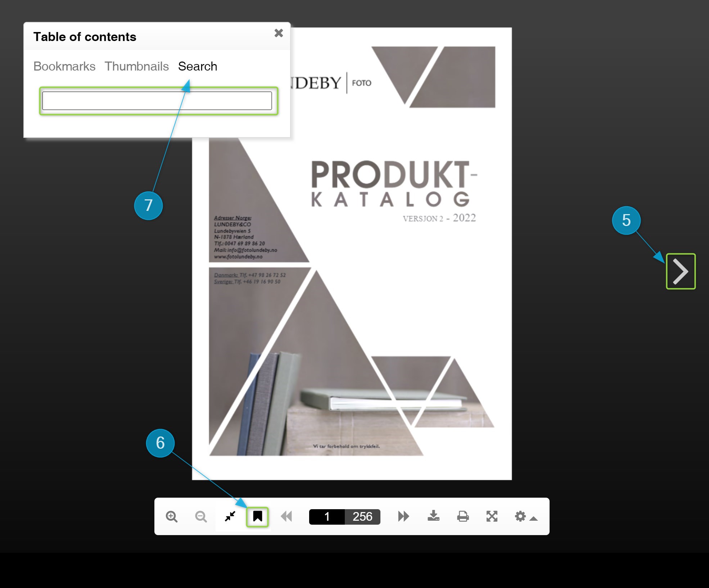
Task: Print the catalog using printer icon
Action: [463, 516]
